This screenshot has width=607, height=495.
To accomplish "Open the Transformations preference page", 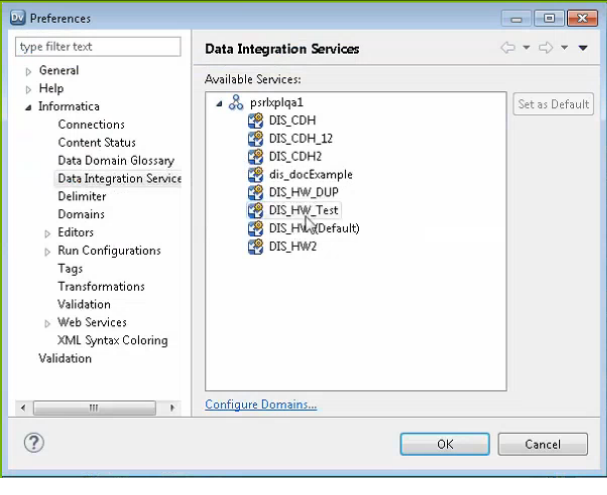I will click(x=101, y=286).
